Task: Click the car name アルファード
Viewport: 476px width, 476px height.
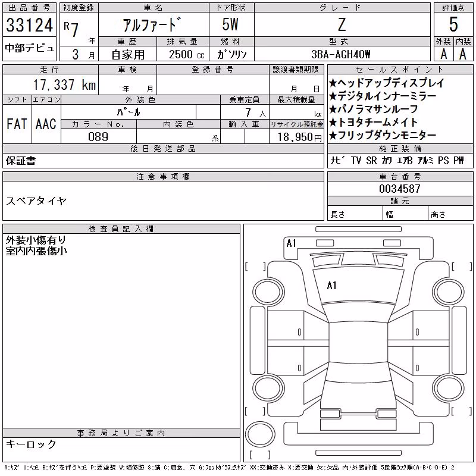Action: [x=152, y=24]
